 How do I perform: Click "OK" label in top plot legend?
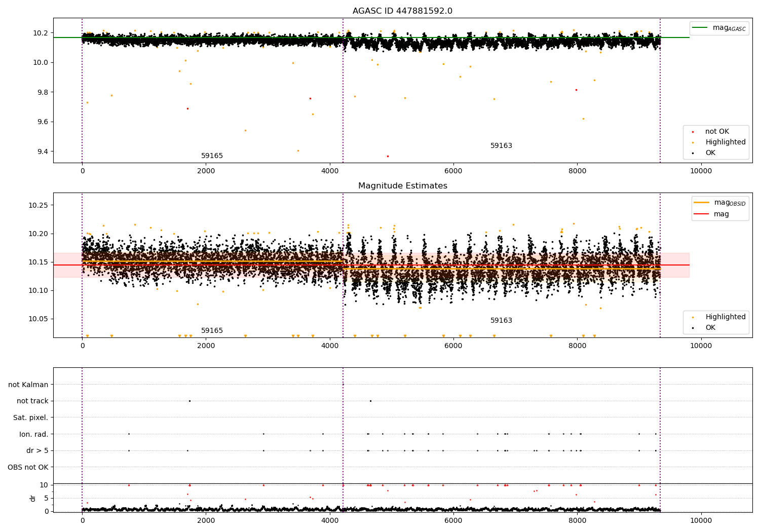[710, 153]
